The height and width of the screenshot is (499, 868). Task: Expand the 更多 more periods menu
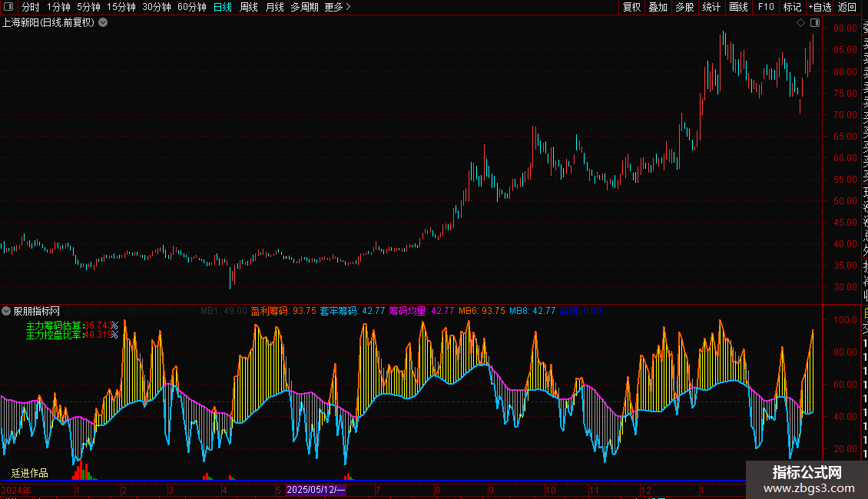(338, 7)
